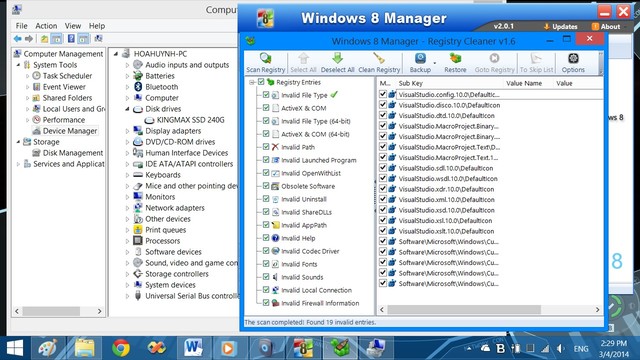
Task: Click About in Windows 8 Manager
Action: pyautogui.click(x=606, y=27)
